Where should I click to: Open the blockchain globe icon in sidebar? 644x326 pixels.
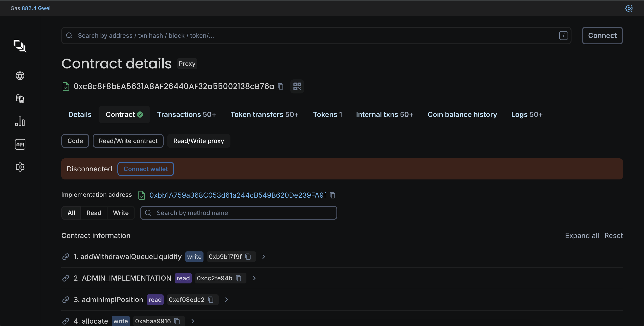20,76
